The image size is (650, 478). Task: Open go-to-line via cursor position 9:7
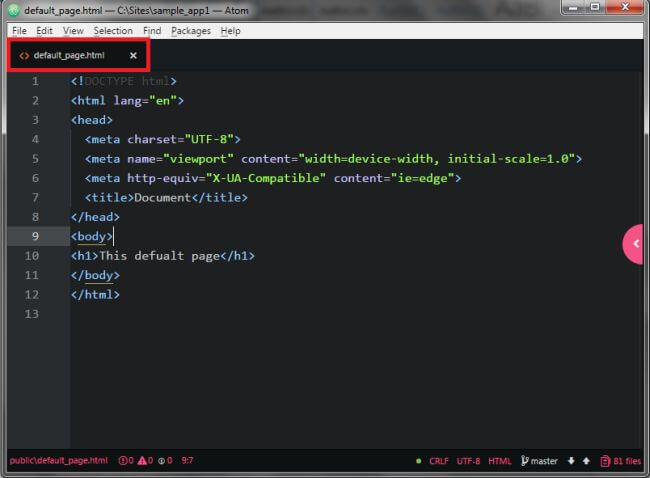(187, 461)
